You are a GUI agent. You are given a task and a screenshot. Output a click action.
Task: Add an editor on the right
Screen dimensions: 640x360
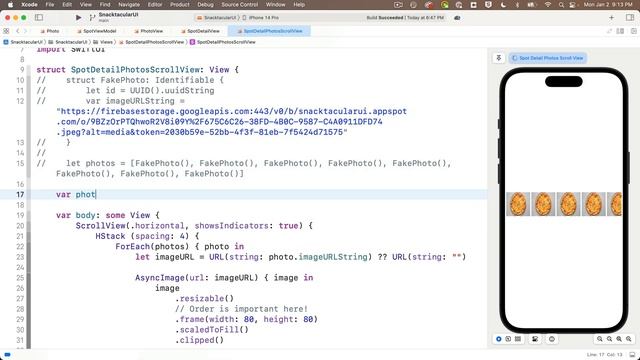pos(633,31)
